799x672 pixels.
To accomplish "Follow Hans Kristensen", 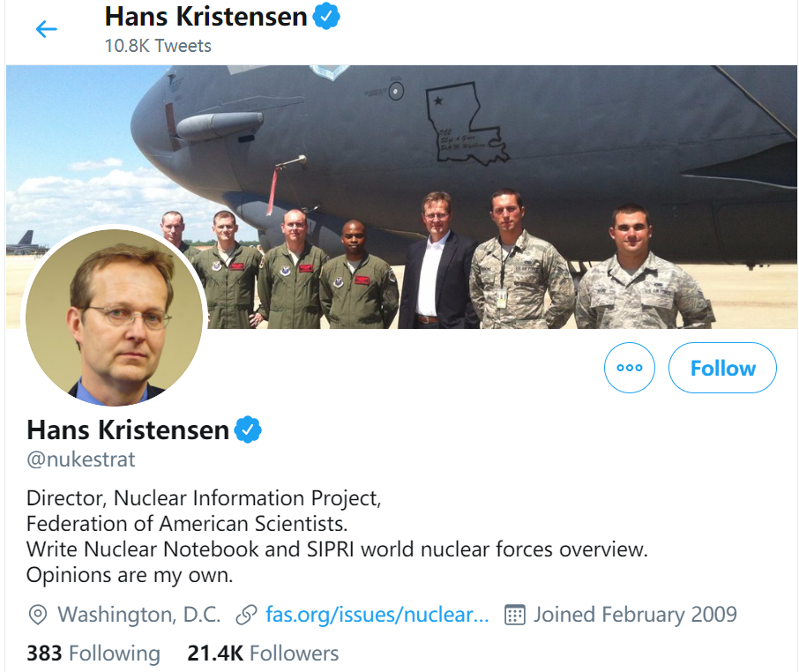I will click(722, 368).
